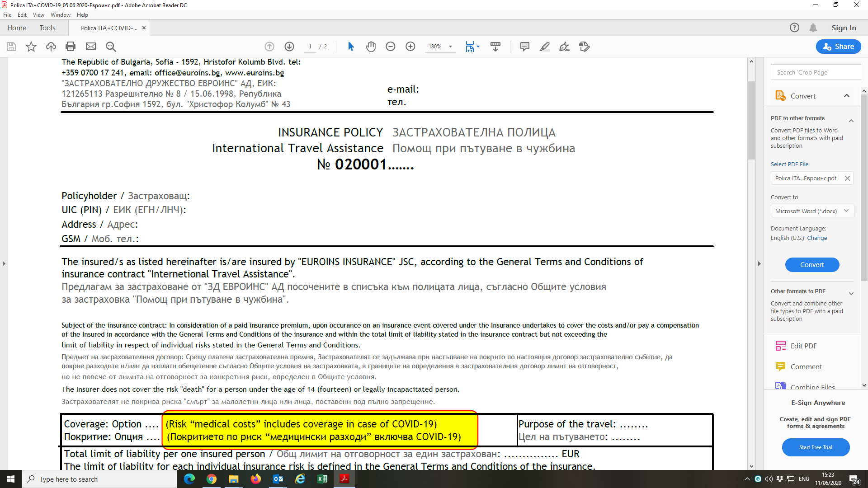Image resolution: width=868 pixels, height=488 pixels.
Task: Click the document vertical scrollbar thumb
Action: [751, 120]
